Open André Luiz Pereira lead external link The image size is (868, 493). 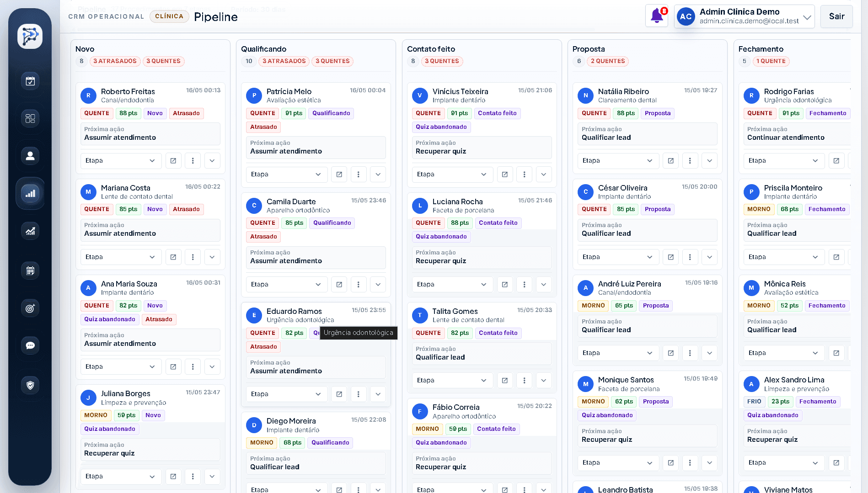671,353
